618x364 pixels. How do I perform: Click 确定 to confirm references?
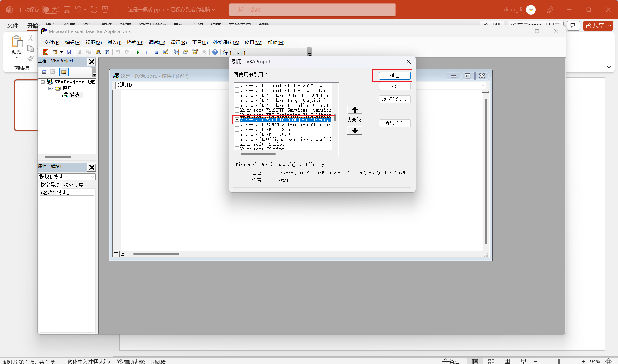[394, 76]
